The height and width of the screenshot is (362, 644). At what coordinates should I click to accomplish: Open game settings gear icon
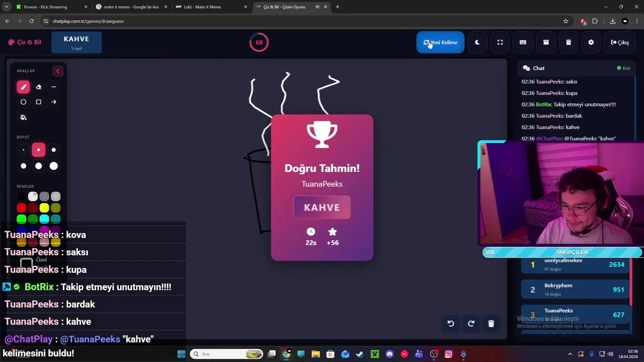coord(591,42)
